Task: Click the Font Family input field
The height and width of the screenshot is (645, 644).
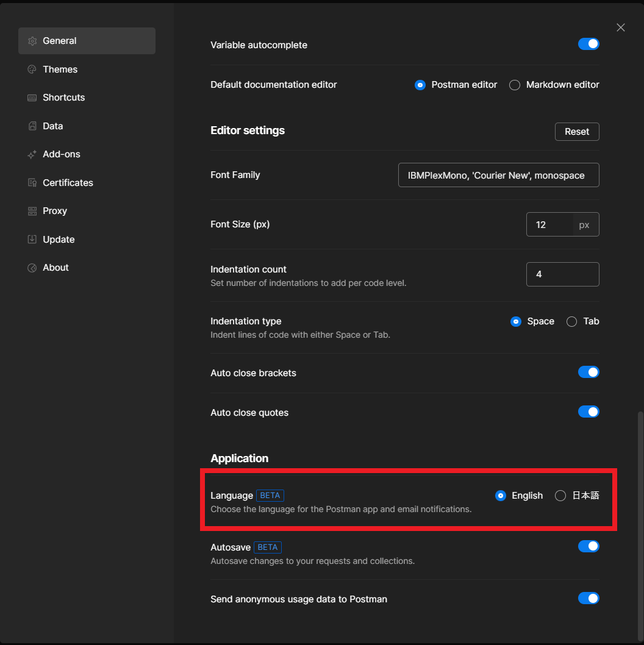Action: click(x=499, y=175)
